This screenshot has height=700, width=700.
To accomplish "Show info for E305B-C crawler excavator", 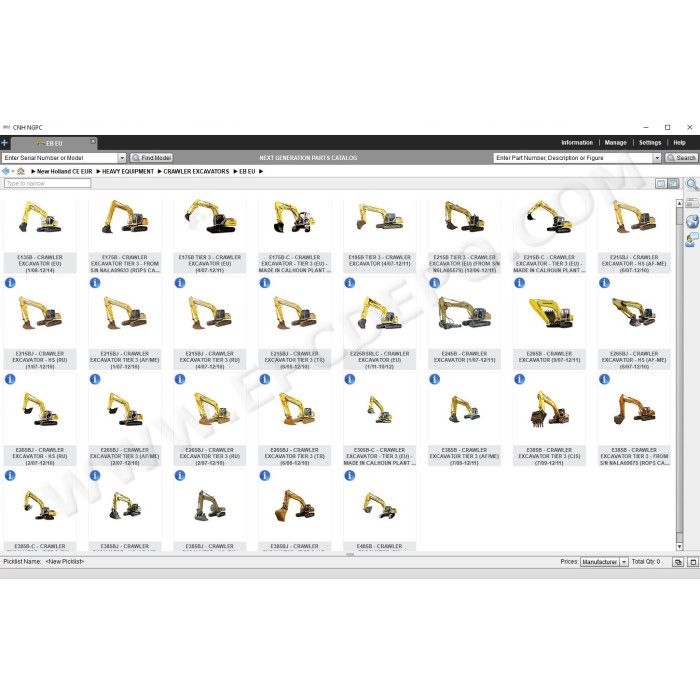I will tap(350, 379).
